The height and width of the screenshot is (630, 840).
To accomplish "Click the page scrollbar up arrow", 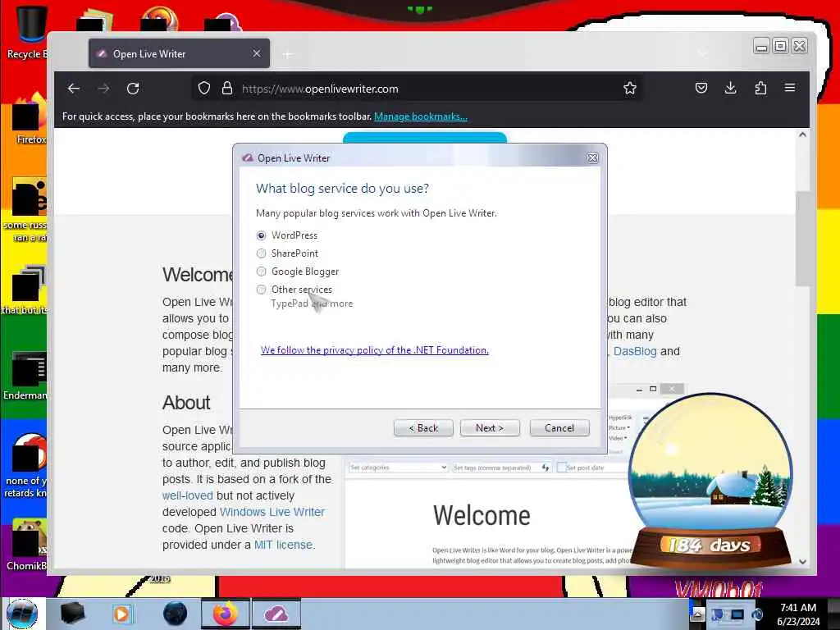I will click(x=802, y=135).
